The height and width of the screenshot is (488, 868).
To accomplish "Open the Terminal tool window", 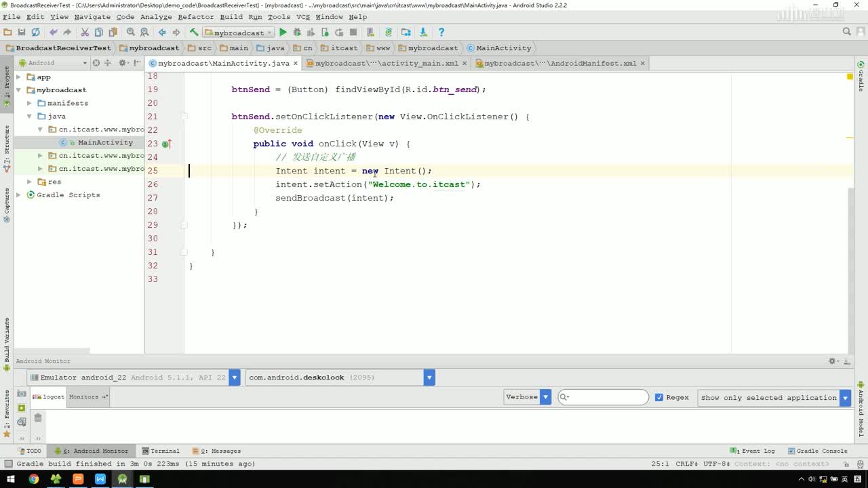I will click(161, 451).
